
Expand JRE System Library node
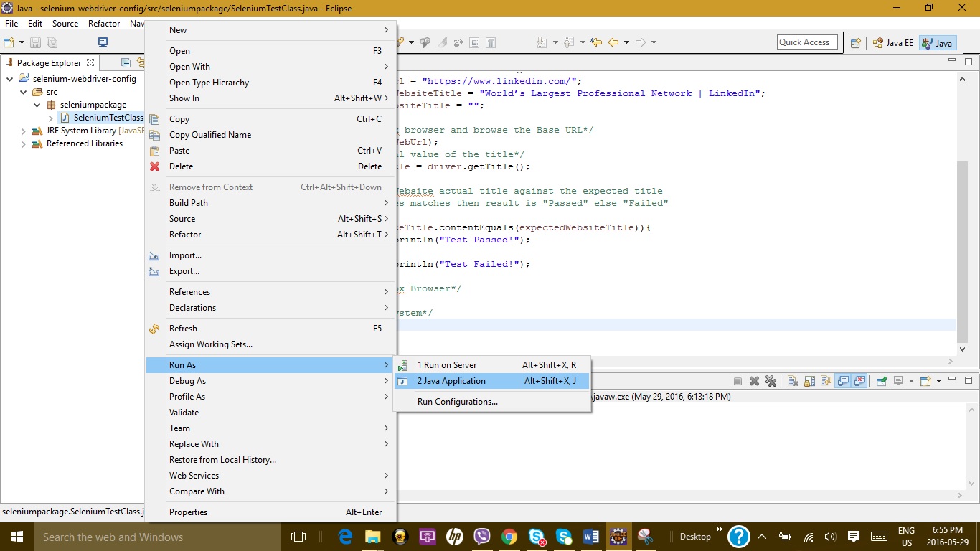(24, 131)
